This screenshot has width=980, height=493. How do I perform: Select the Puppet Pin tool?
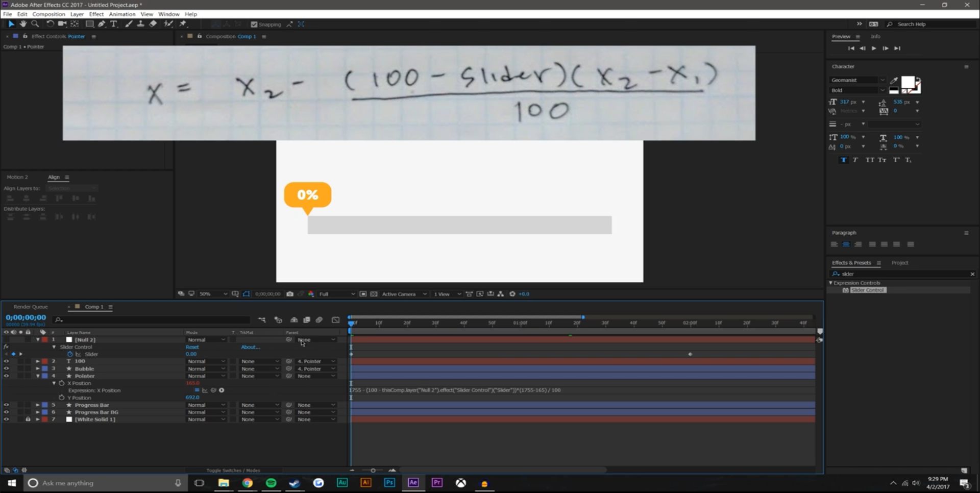(x=183, y=24)
